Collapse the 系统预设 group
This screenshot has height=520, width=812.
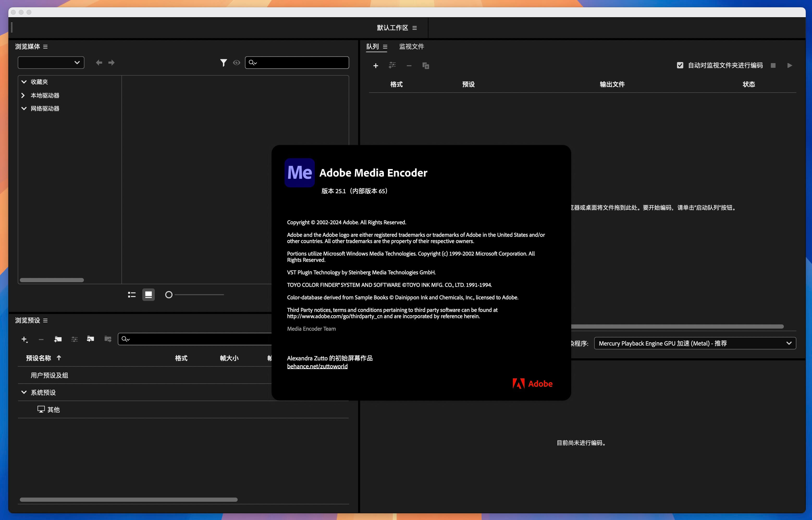point(24,392)
